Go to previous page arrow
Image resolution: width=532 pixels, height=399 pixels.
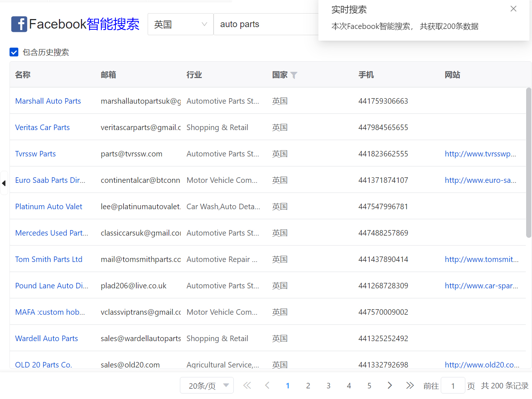pyautogui.click(x=267, y=385)
